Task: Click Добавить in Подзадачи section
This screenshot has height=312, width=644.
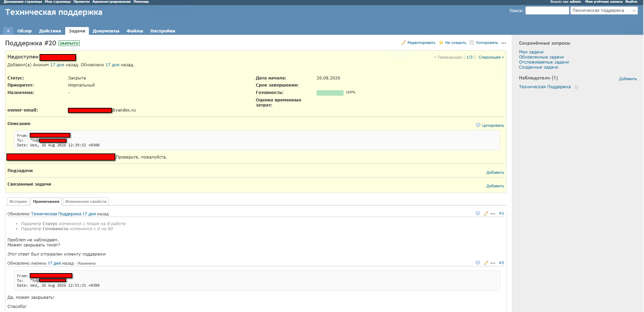Action: point(495,172)
